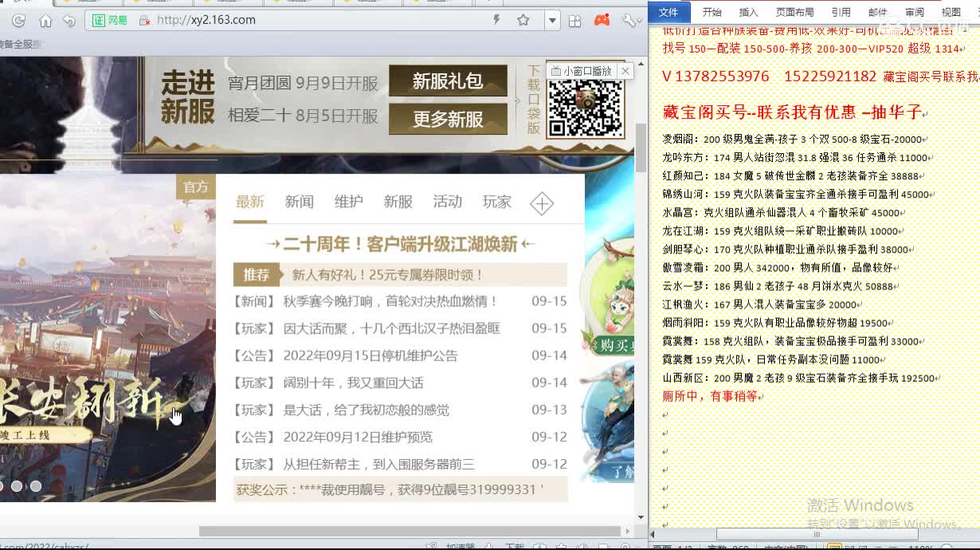Click the 山西新区 200男魔 line
This screenshot has width=980, height=550.
pos(802,378)
